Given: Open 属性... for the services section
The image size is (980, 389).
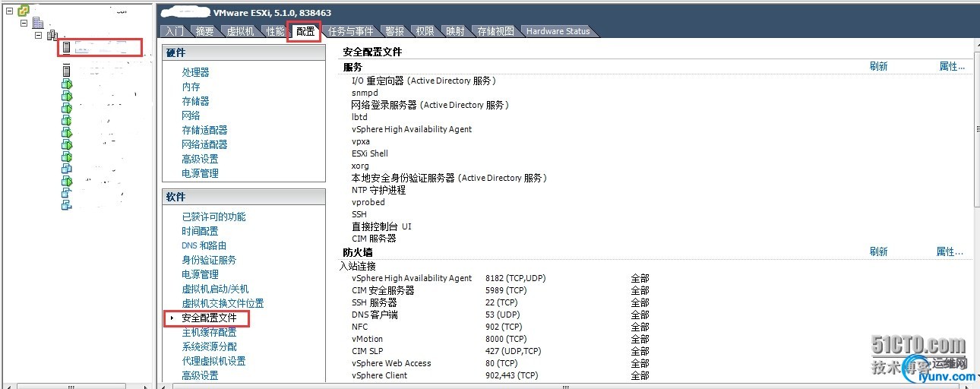Looking at the screenshot, I should [952, 66].
